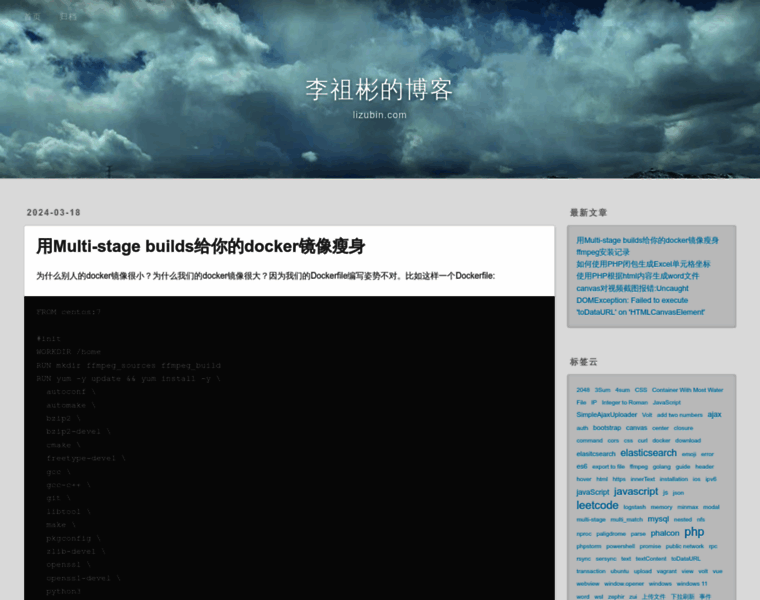Select the 3Sum tag
This screenshot has height=600, width=760.
click(x=602, y=390)
